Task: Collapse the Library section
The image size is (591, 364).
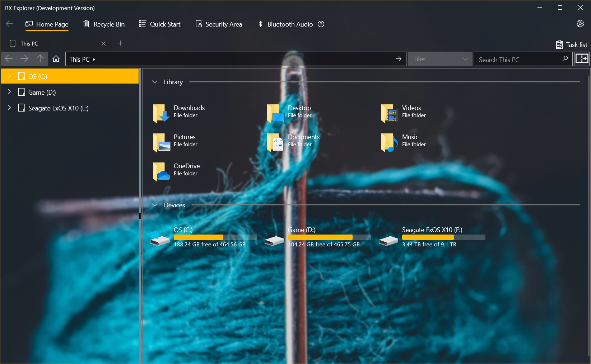Action: [155, 82]
